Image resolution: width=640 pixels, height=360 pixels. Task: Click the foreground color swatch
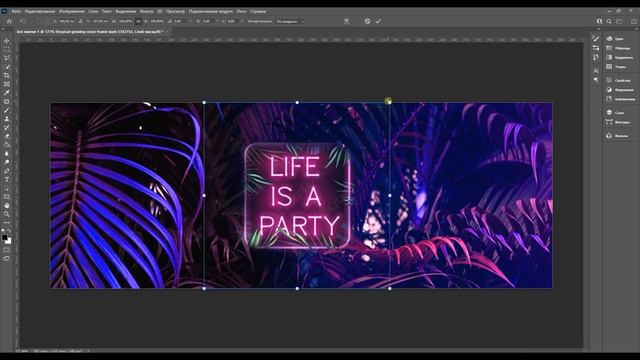point(4,237)
